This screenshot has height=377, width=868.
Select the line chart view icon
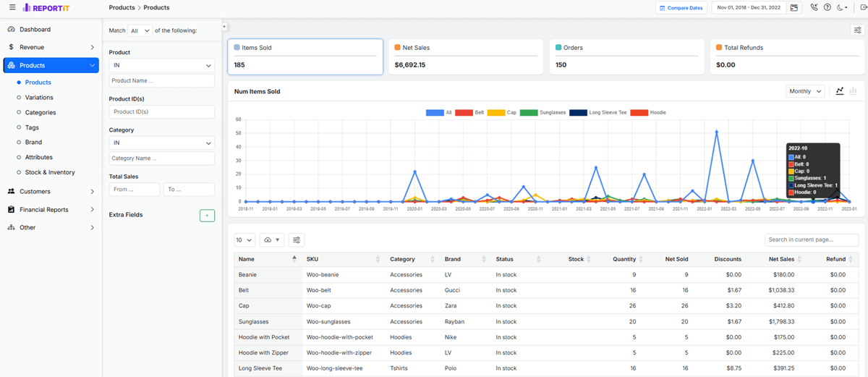840,91
